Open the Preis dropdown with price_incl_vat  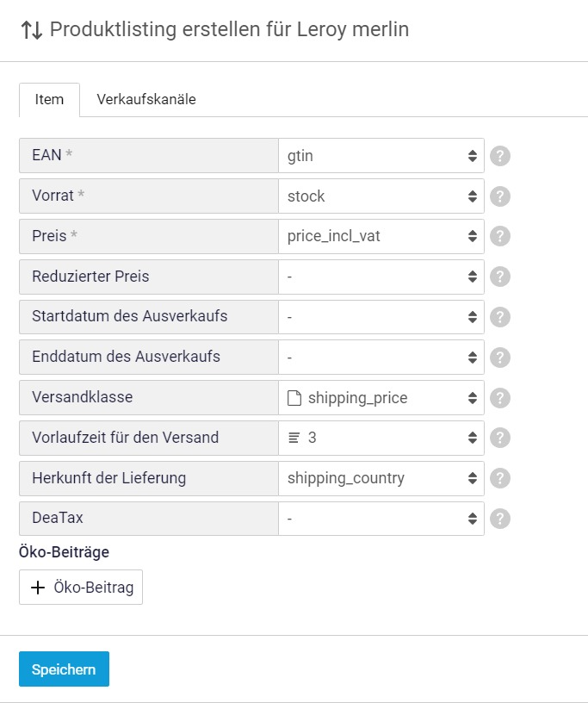click(381, 236)
